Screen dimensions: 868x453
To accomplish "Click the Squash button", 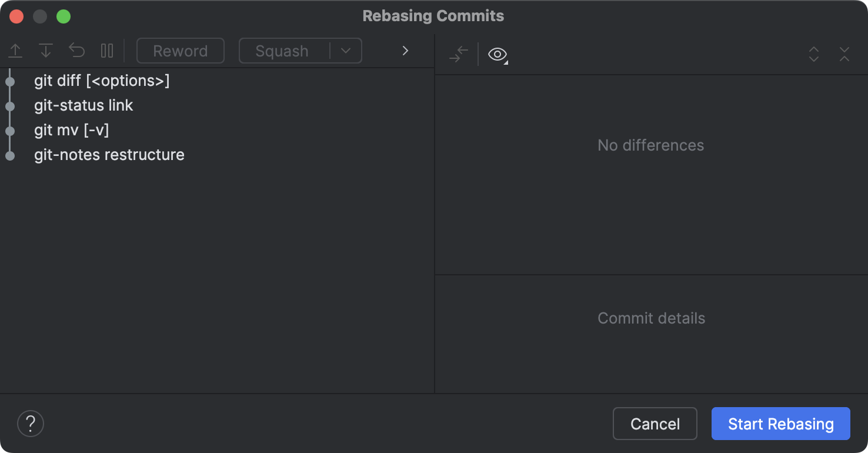I will (282, 51).
